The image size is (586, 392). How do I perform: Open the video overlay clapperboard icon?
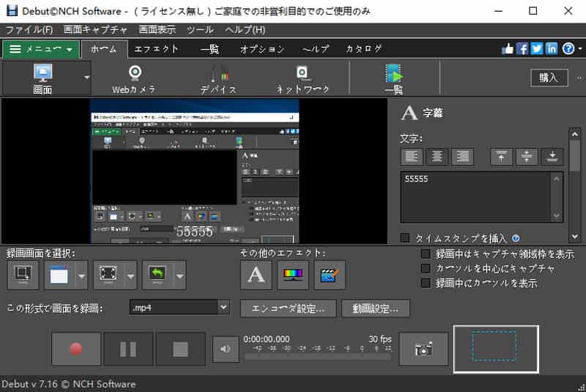[x=330, y=275]
